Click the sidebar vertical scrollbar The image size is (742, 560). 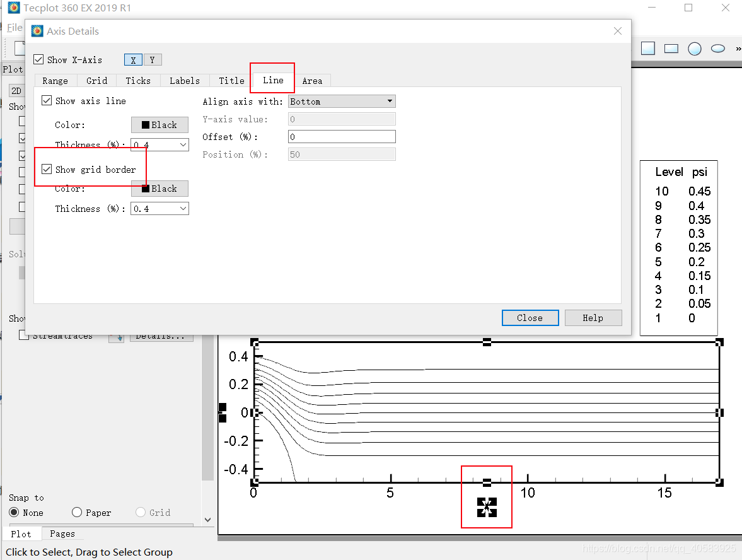click(208, 407)
